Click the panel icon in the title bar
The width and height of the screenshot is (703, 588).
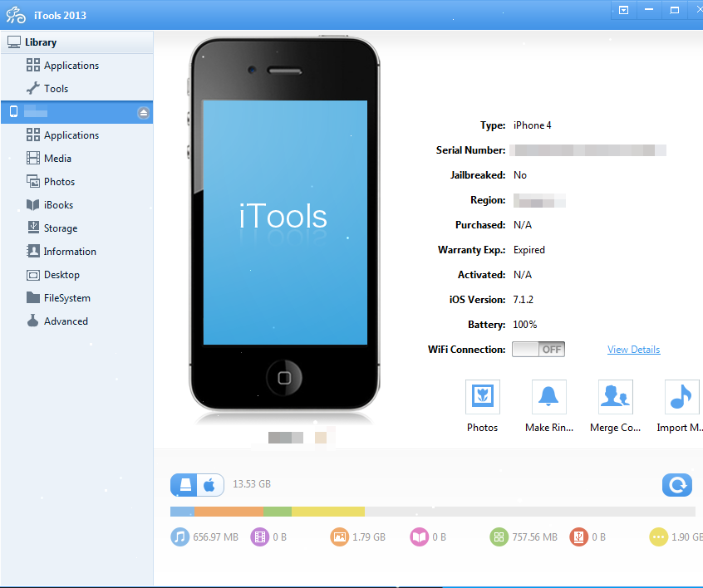622,10
